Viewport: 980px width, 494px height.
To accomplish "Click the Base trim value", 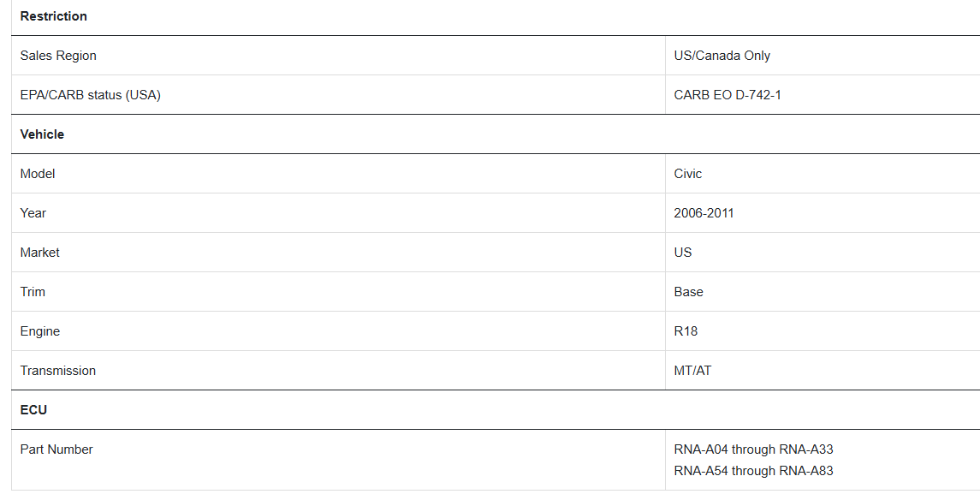I will point(688,292).
